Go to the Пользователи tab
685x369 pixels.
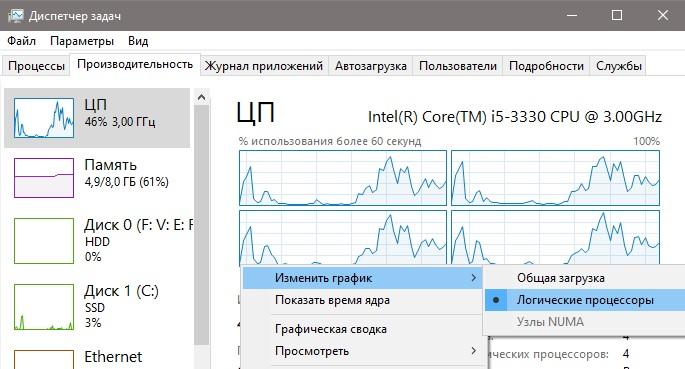point(457,66)
